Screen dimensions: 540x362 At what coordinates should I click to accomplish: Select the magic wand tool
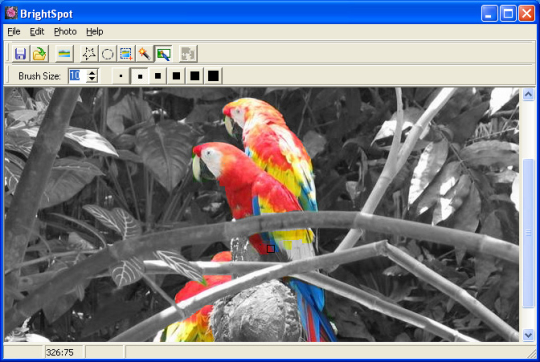pyautogui.click(x=145, y=54)
